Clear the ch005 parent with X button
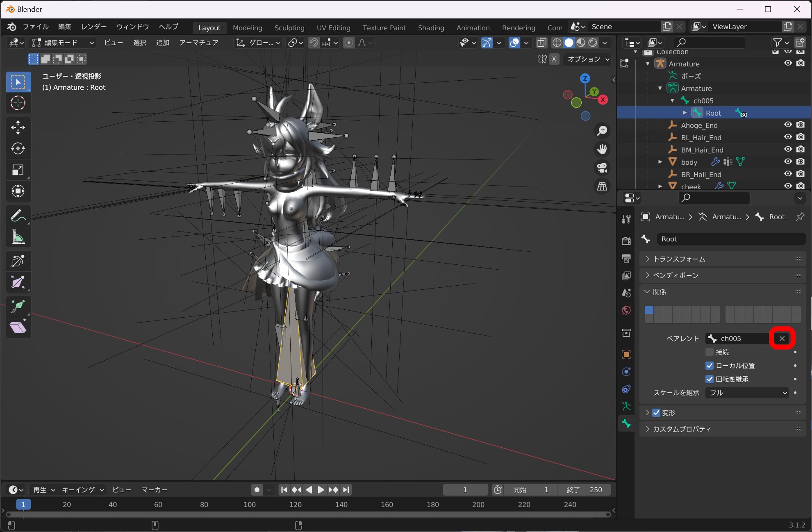The width and height of the screenshot is (812, 532). [782, 339]
